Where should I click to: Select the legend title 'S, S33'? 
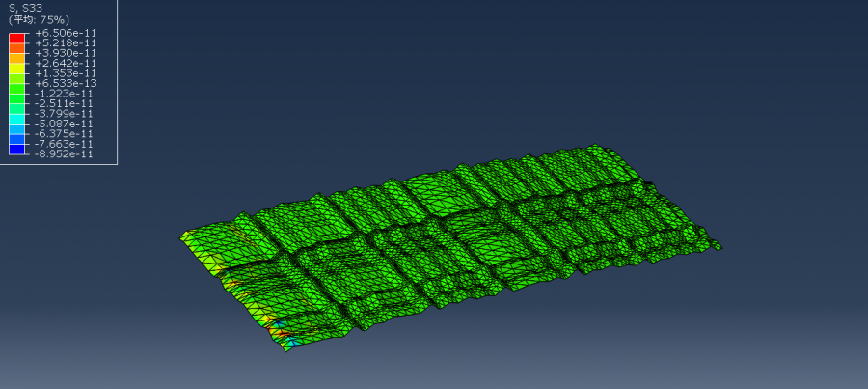pos(26,9)
